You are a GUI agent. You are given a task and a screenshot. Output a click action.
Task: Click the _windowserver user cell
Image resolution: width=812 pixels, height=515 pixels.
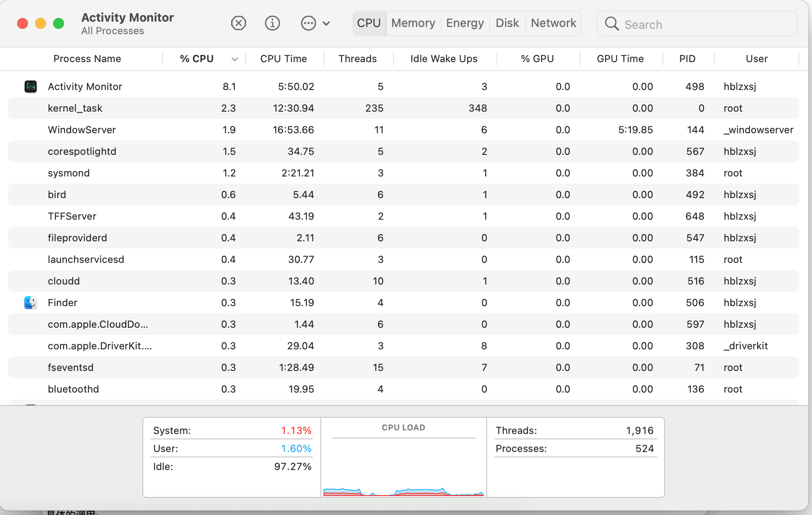758,130
